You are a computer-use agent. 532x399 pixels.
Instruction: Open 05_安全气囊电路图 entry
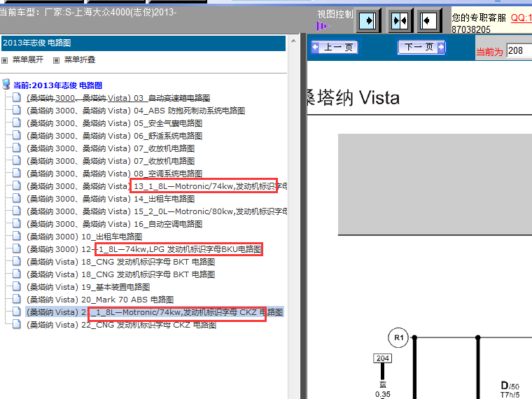[x=114, y=123]
